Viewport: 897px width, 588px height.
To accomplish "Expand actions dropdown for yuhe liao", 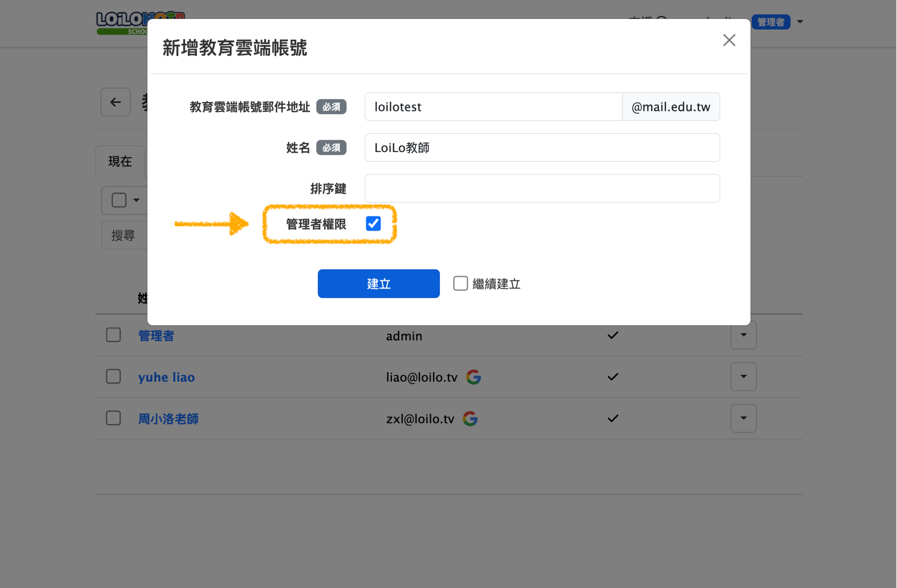I will (743, 377).
